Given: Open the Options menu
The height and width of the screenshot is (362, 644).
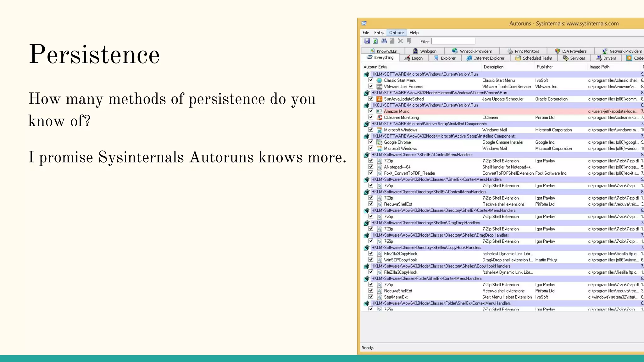Looking at the screenshot, I should pos(397,33).
